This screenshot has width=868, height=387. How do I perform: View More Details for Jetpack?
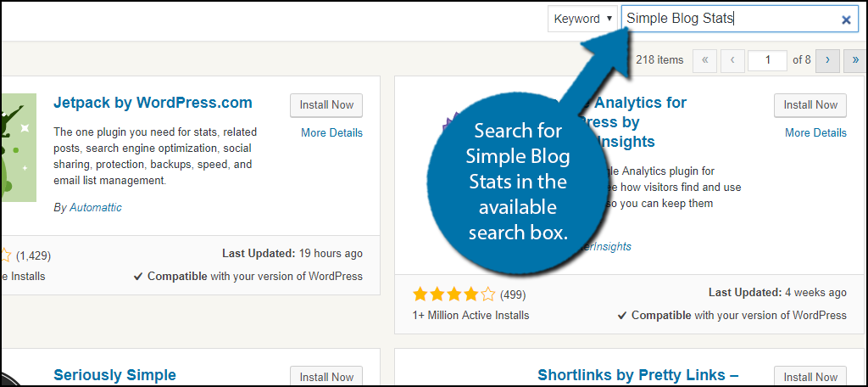[x=331, y=132]
